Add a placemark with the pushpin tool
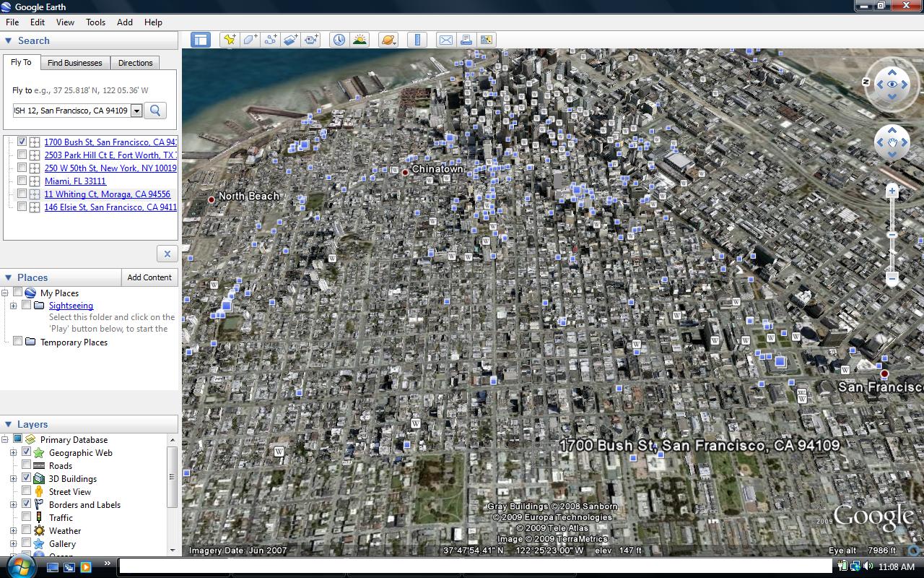 click(x=230, y=40)
